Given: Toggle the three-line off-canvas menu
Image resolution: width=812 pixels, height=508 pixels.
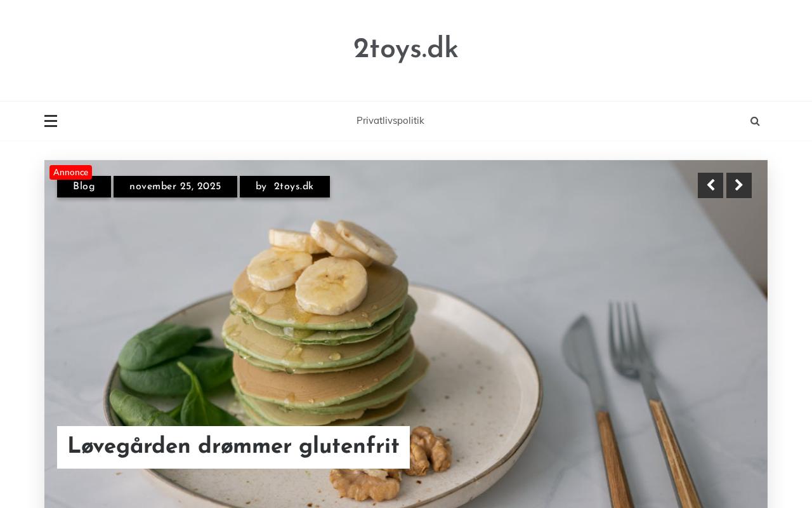Looking at the screenshot, I should coord(51,121).
